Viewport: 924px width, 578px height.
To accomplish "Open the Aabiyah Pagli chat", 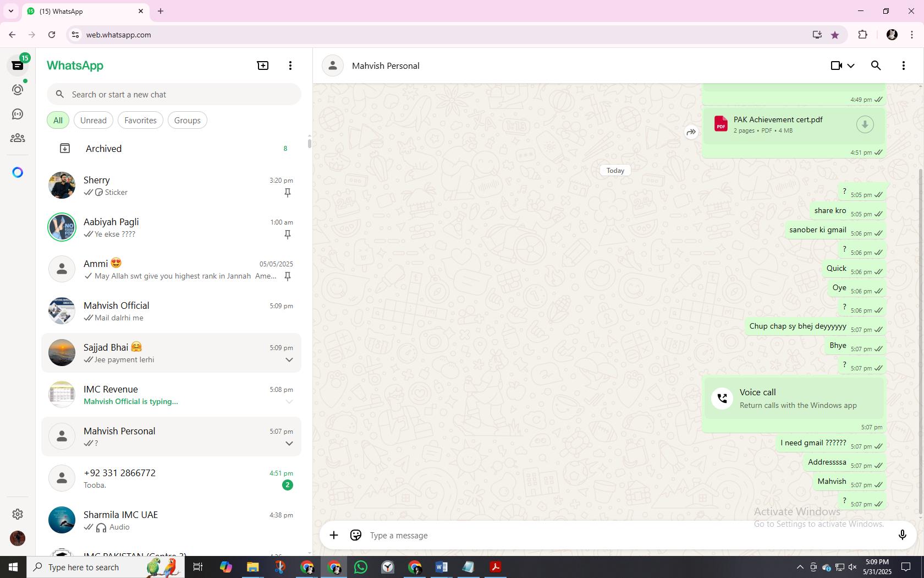I will [172, 227].
